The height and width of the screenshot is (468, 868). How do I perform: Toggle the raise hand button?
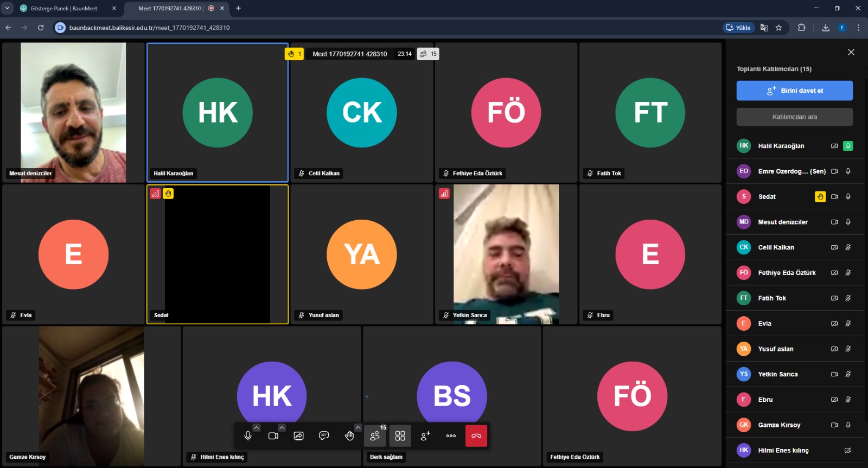pyautogui.click(x=349, y=435)
